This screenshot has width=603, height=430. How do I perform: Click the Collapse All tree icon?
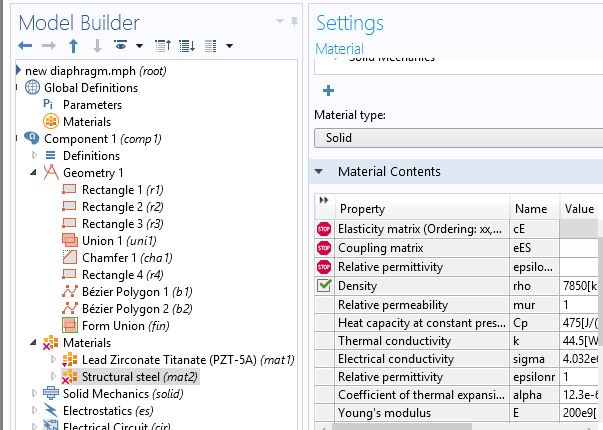tap(164, 46)
